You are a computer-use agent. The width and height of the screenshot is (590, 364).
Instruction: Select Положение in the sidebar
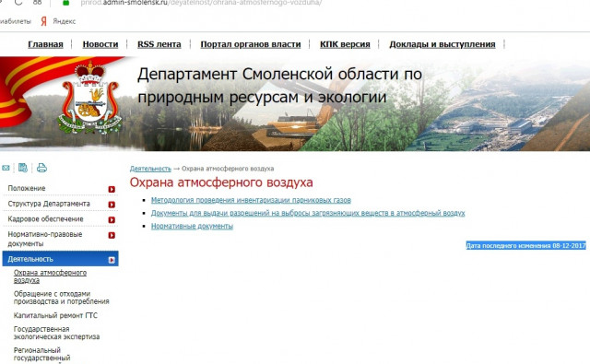pos(27,188)
